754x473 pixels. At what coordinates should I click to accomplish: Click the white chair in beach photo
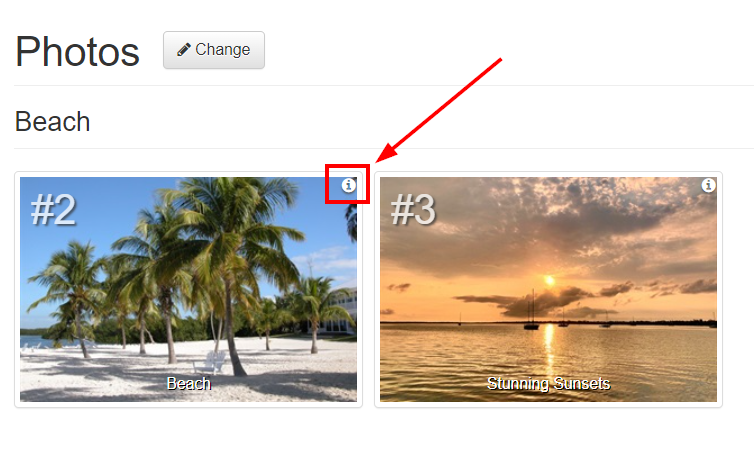pos(210,362)
